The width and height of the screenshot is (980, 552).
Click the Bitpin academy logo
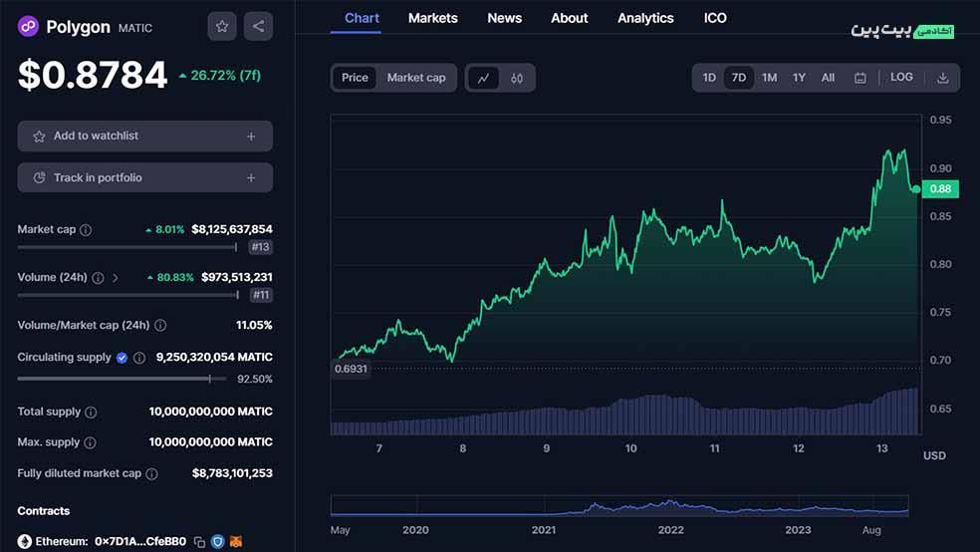[x=902, y=31]
